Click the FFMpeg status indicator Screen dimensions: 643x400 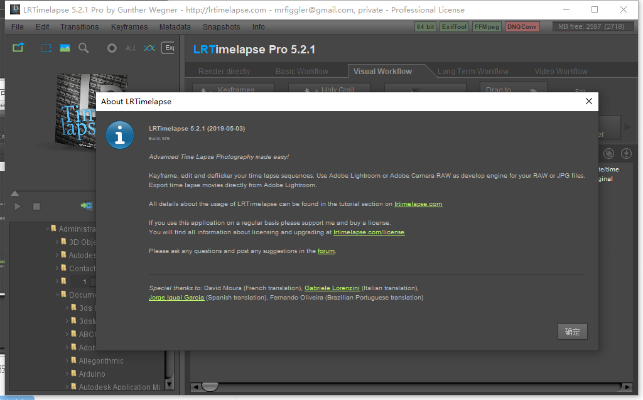(489, 26)
